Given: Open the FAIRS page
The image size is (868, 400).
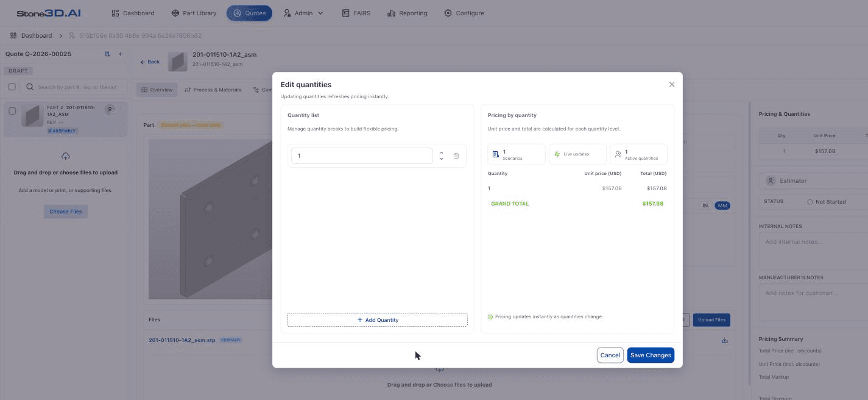Looking at the screenshot, I should 356,13.
